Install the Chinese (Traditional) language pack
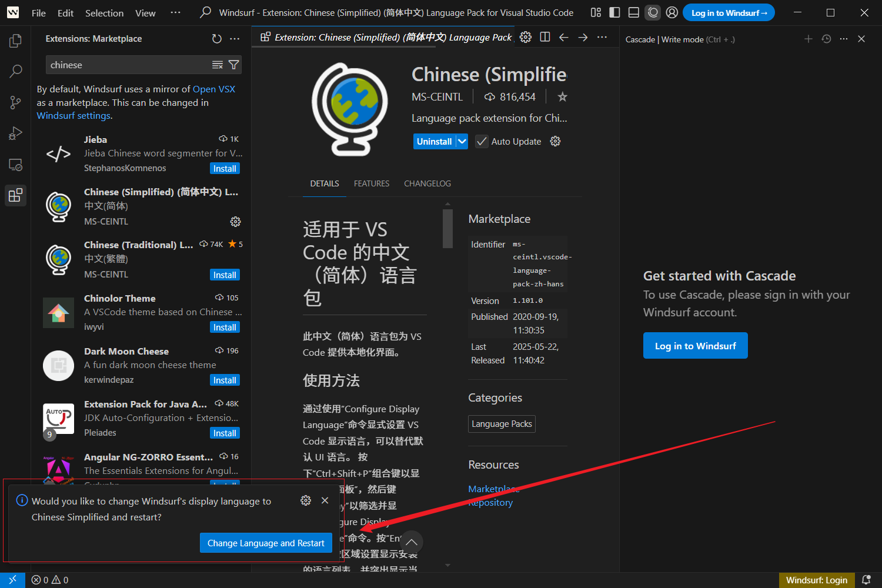This screenshot has width=882, height=588. 225,275
